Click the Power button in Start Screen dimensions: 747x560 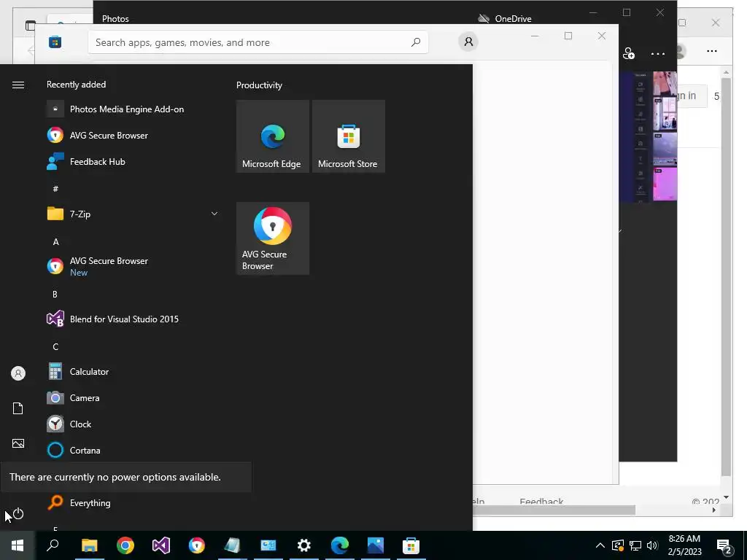click(18, 514)
